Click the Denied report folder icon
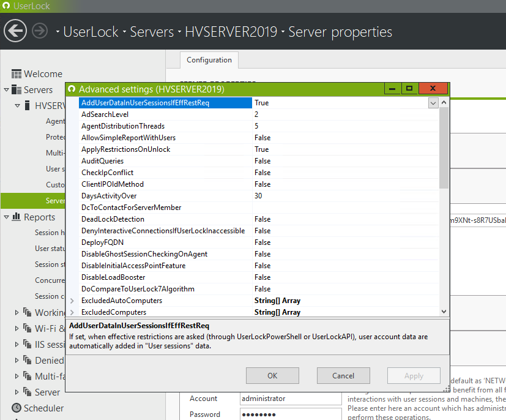Viewport: 506px width, 420px height. [28, 360]
